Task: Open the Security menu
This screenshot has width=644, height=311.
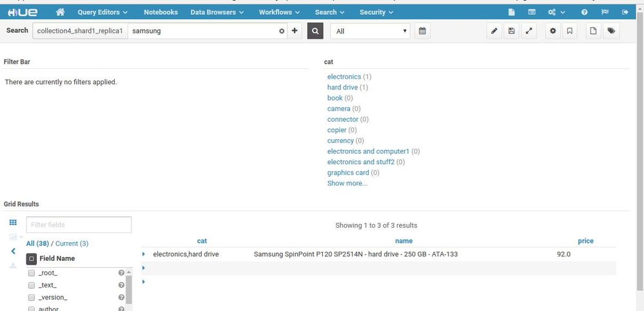Action: (376, 12)
